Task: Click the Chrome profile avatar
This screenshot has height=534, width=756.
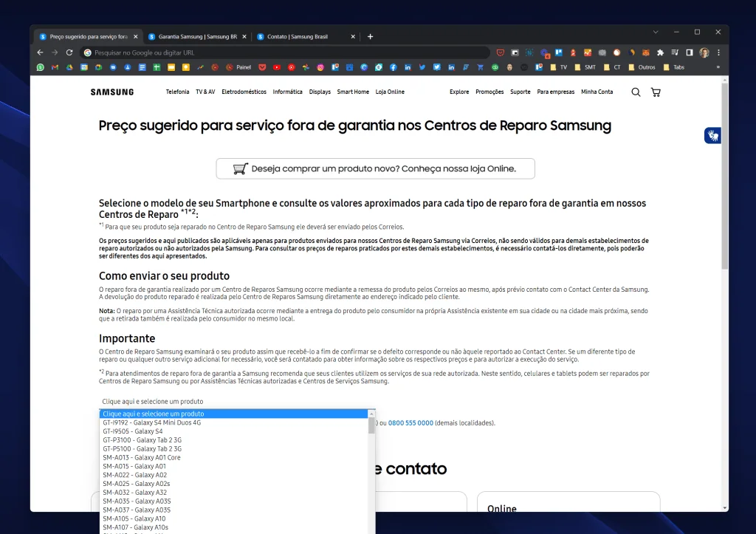Action: point(704,53)
